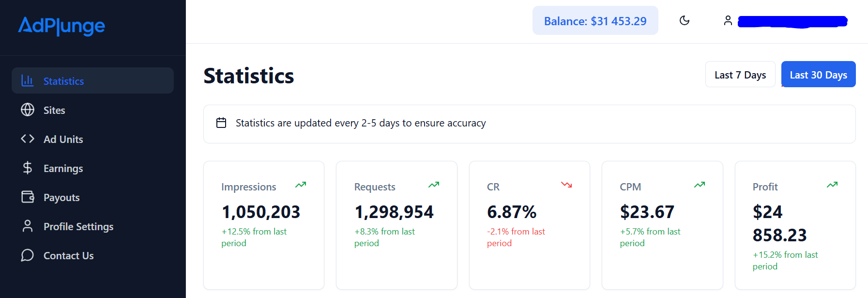Click the Statistics bar chart icon

pos(28,80)
